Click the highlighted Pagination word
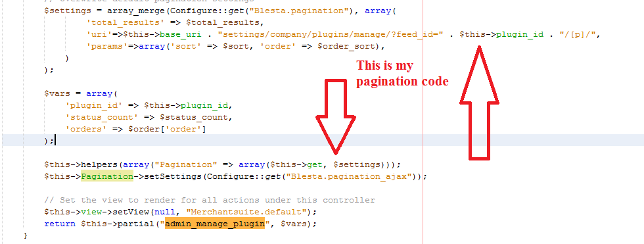 106,177
